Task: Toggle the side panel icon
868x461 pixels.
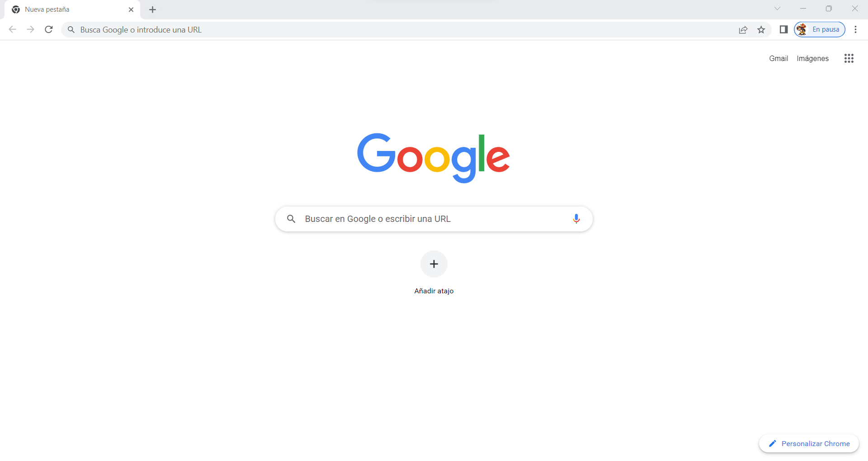Action: tap(783, 29)
